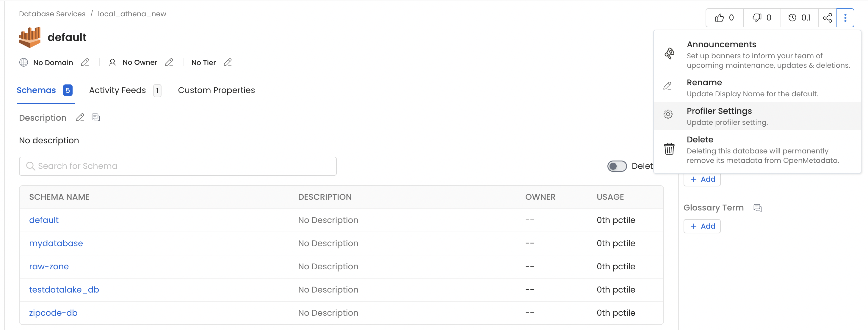Toggle the Deleted schemas switch
Viewport: 868px width, 330px height.
(617, 166)
